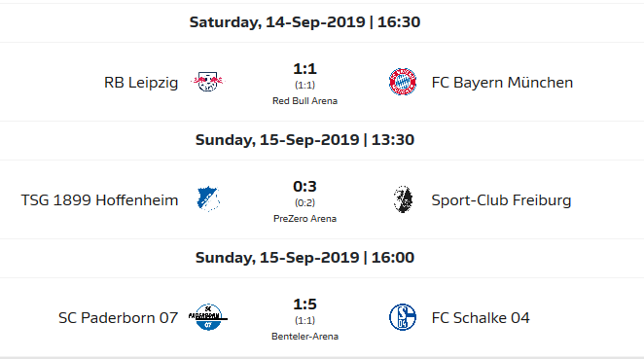This screenshot has height=359, width=644.
Task: Select TSG 1899 Hoffenheim team name
Action: click(99, 200)
